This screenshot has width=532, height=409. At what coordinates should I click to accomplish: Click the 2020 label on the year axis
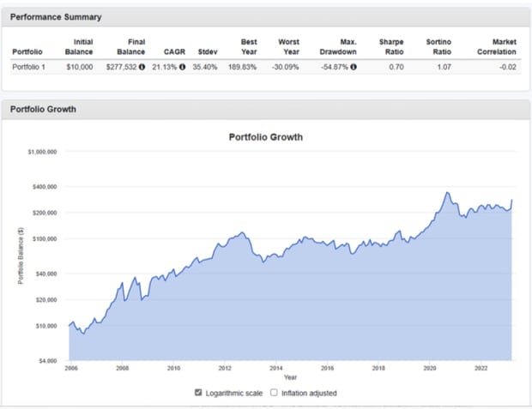coord(430,368)
